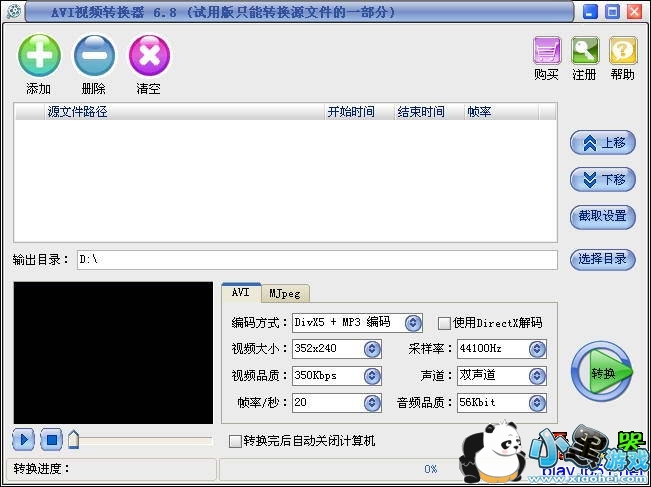Image resolution: width=651 pixels, height=487 pixels.
Task: Toggle auto shutdown after conversion checkbox
Action: point(235,441)
